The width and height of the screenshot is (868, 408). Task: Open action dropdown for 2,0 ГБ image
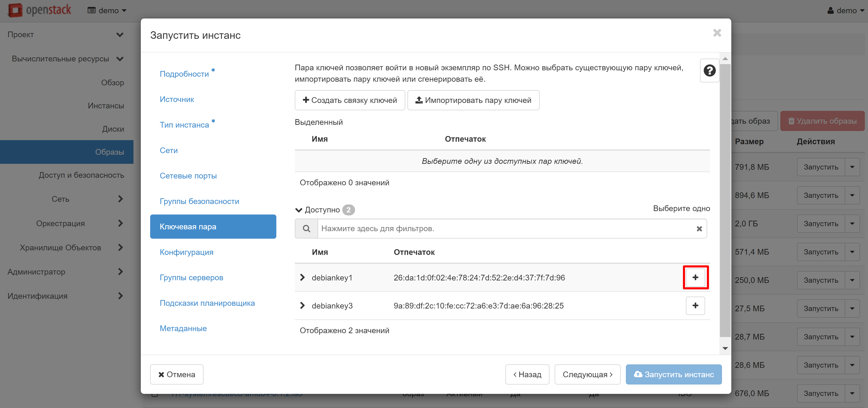852,224
